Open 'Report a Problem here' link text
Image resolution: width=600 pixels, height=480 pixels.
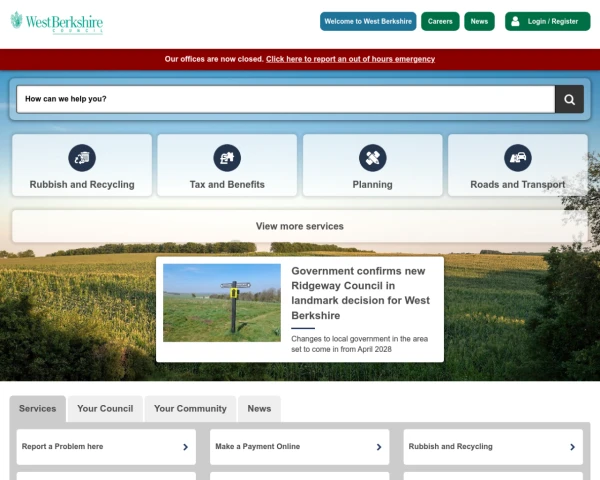pyautogui.click(x=62, y=447)
